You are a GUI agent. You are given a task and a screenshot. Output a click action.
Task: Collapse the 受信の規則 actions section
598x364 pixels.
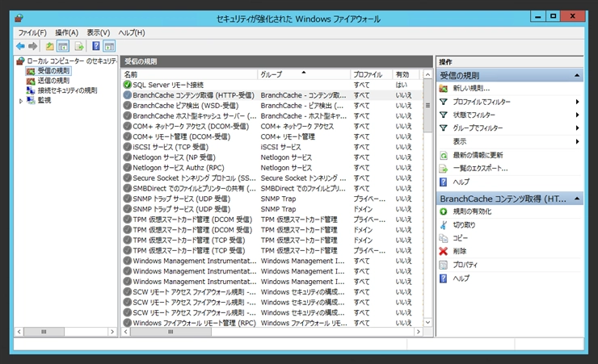click(x=577, y=75)
